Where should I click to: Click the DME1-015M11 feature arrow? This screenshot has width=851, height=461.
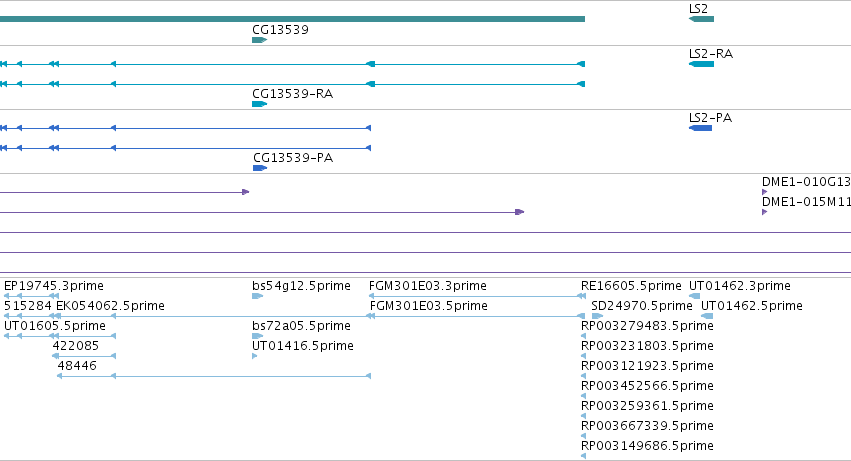(x=765, y=212)
